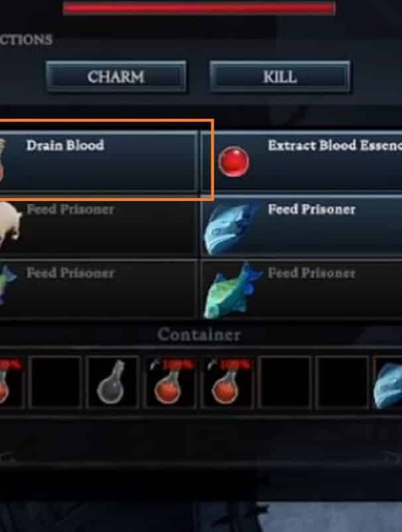Image resolution: width=402 pixels, height=532 pixels.
Task: Click the green-blue fish Feed Prisoner icon
Action: click(232, 291)
